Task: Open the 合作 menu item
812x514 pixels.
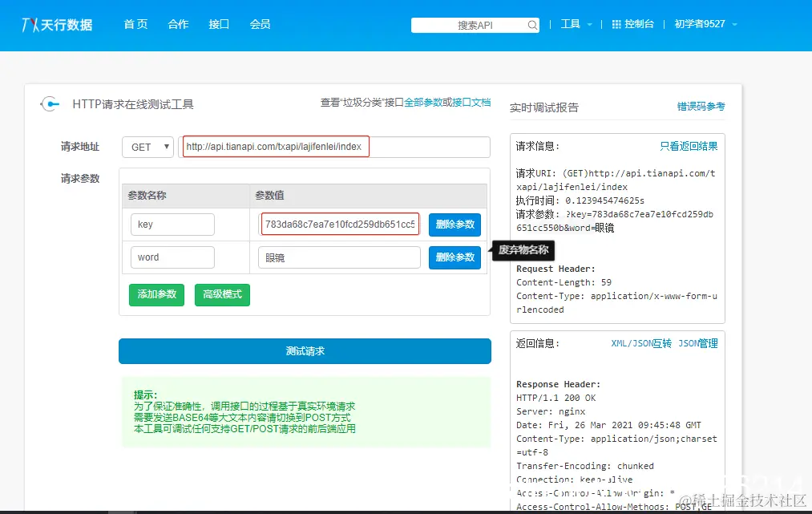Action: pos(178,24)
